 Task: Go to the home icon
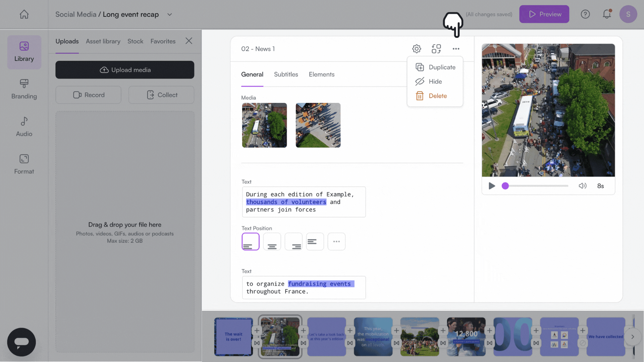point(24,14)
